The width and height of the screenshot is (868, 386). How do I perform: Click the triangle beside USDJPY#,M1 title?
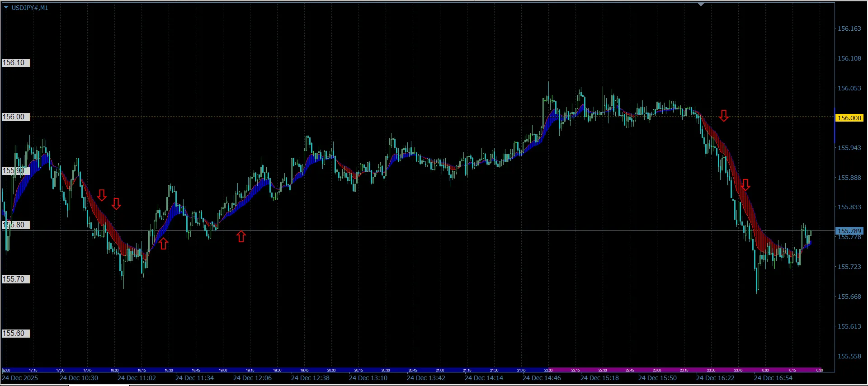pyautogui.click(x=6, y=7)
